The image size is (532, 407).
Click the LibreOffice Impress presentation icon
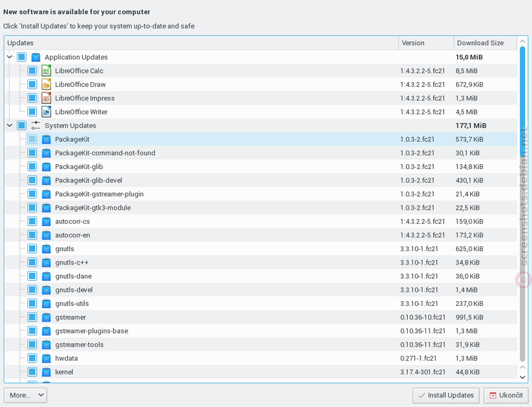click(46, 98)
